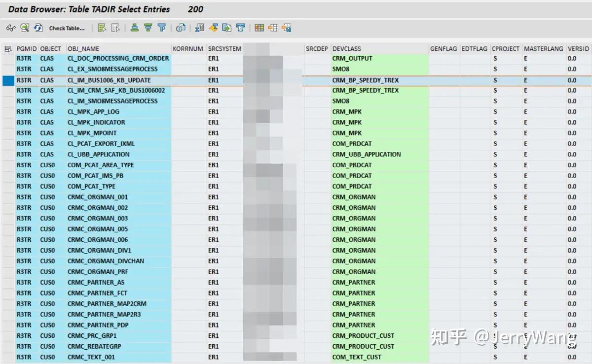592x364 pixels.
Task: Open the word processing export icon
Action: click(213, 28)
